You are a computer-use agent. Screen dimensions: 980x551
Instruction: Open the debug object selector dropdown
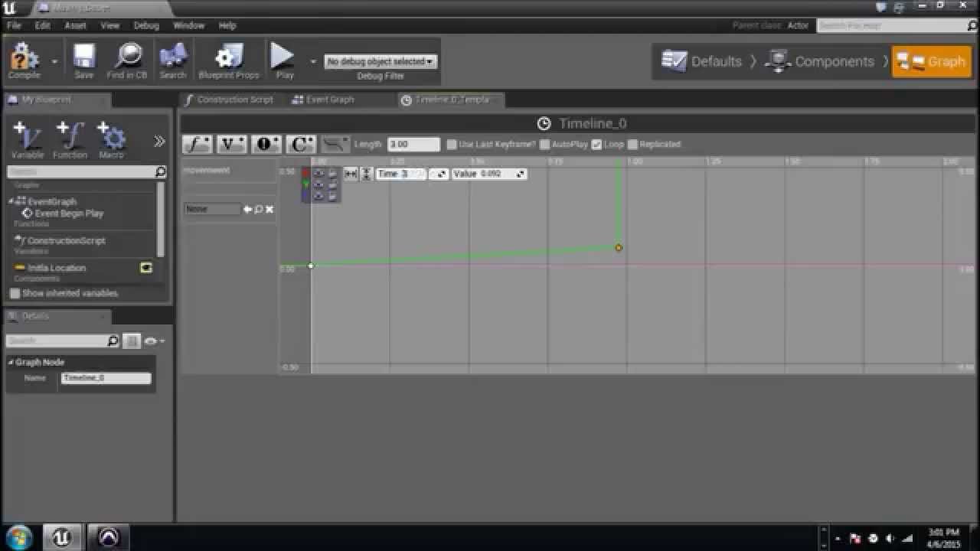[x=381, y=61]
